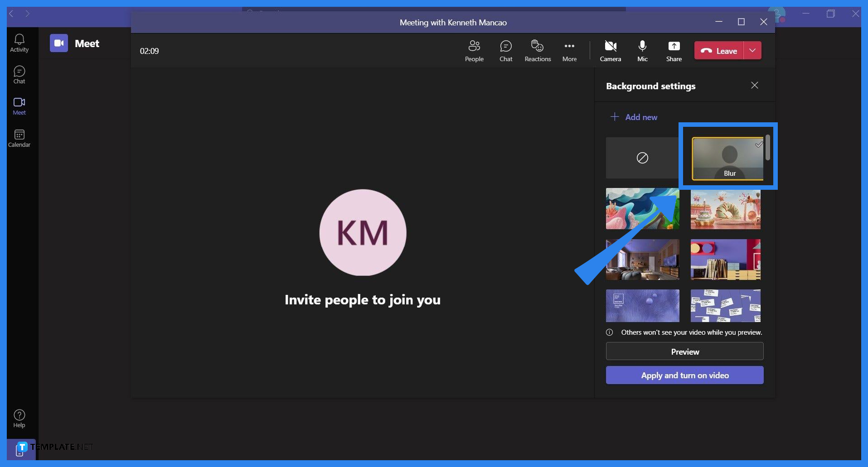Close the Background settings panel

[754, 85]
